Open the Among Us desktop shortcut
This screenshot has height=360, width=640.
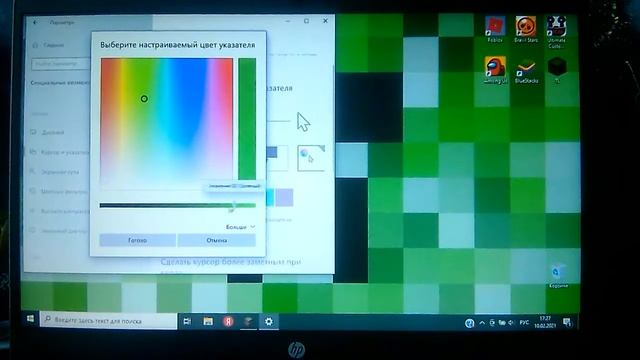pyautogui.click(x=495, y=70)
